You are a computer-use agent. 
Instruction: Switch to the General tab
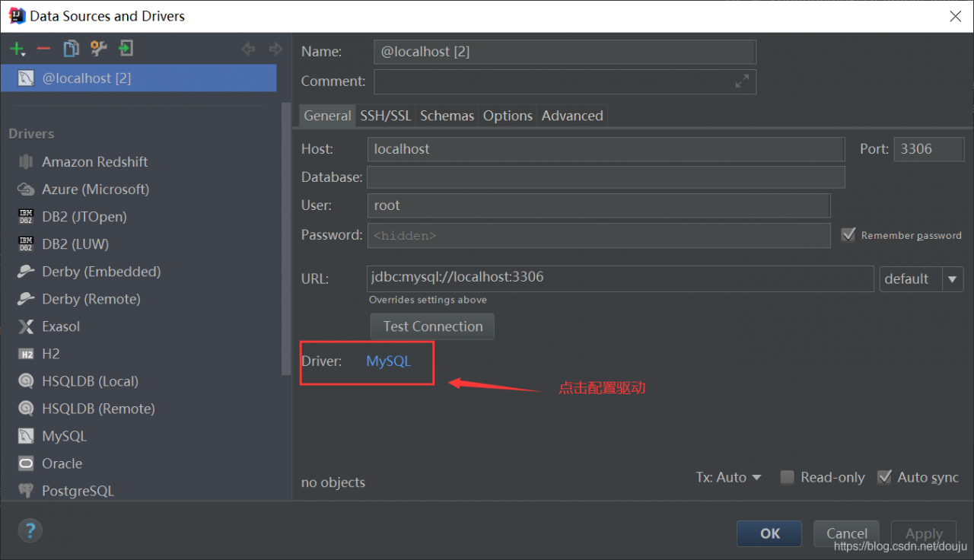coord(327,116)
